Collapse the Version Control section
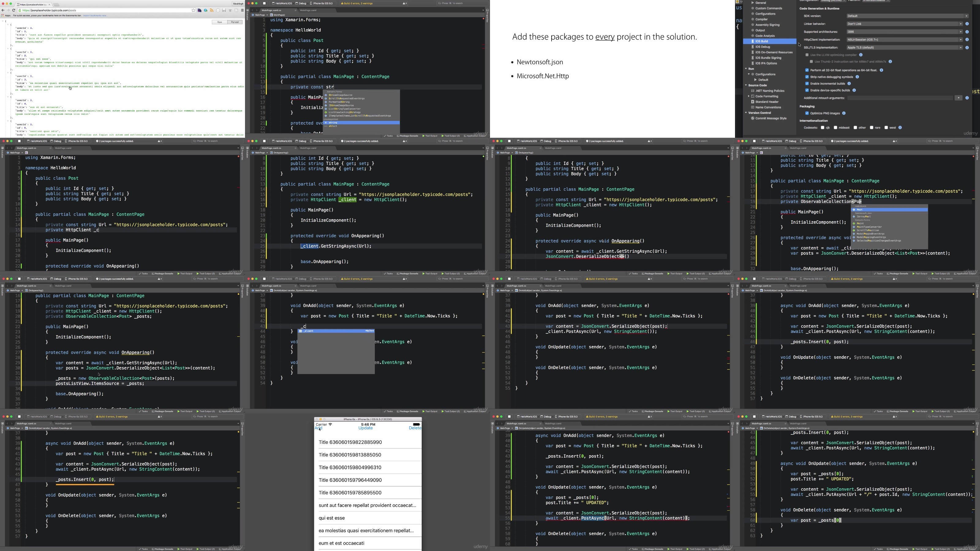The width and height of the screenshot is (980, 551). coord(746,113)
